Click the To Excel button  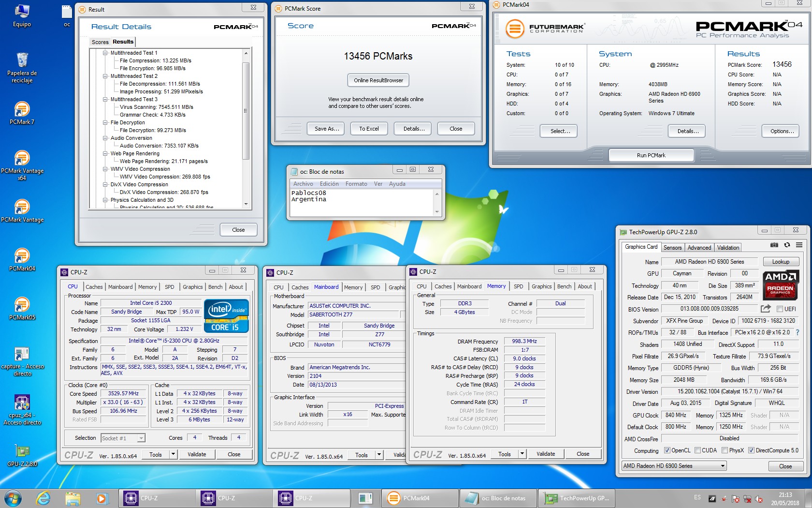coord(369,129)
